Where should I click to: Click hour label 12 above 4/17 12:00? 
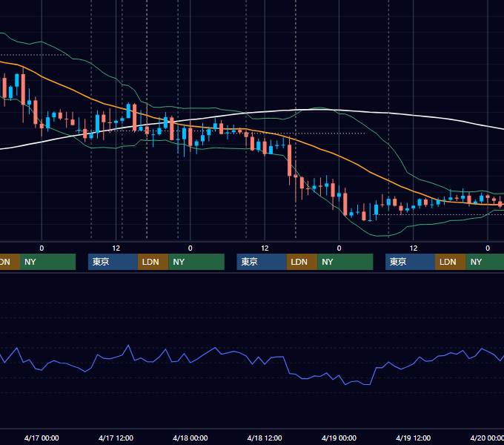(116, 248)
